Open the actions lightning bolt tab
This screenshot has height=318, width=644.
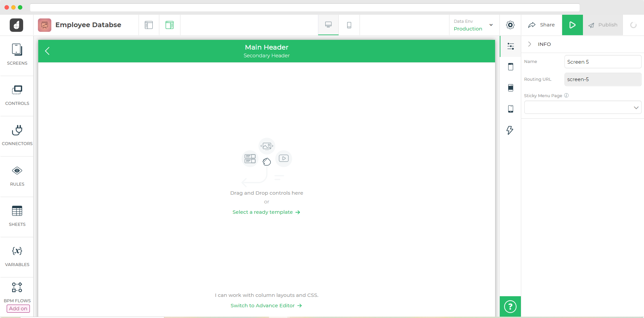click(x=510, y=130)
